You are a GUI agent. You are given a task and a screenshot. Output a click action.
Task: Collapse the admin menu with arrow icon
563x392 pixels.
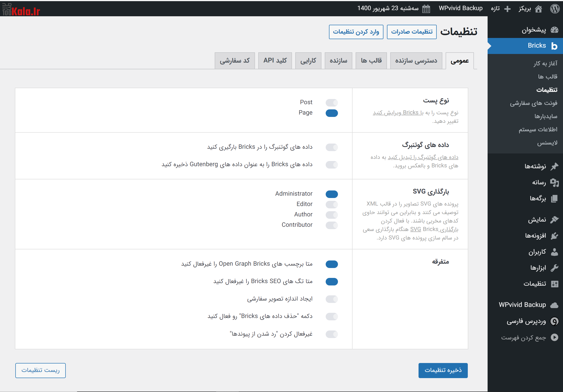pos(554,338)
